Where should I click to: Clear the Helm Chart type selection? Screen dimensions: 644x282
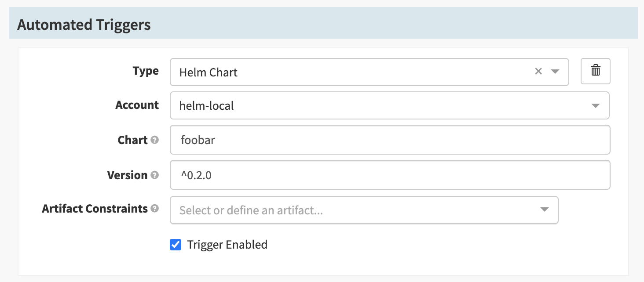[x=538, y=71]
